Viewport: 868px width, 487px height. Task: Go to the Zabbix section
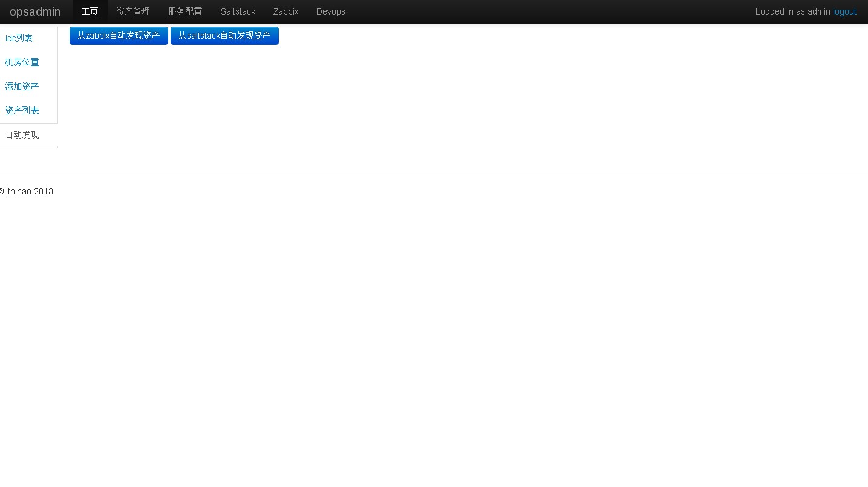click(286, 11)
